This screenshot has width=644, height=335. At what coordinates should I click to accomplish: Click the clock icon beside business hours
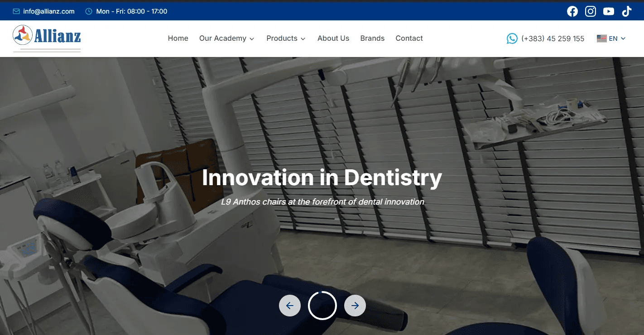pos(89,11)
